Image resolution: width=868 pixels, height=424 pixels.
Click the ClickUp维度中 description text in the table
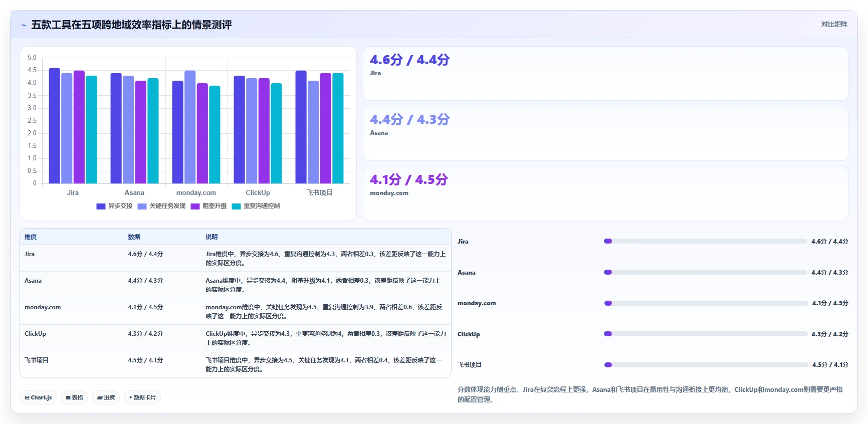[x=326, y=338]
